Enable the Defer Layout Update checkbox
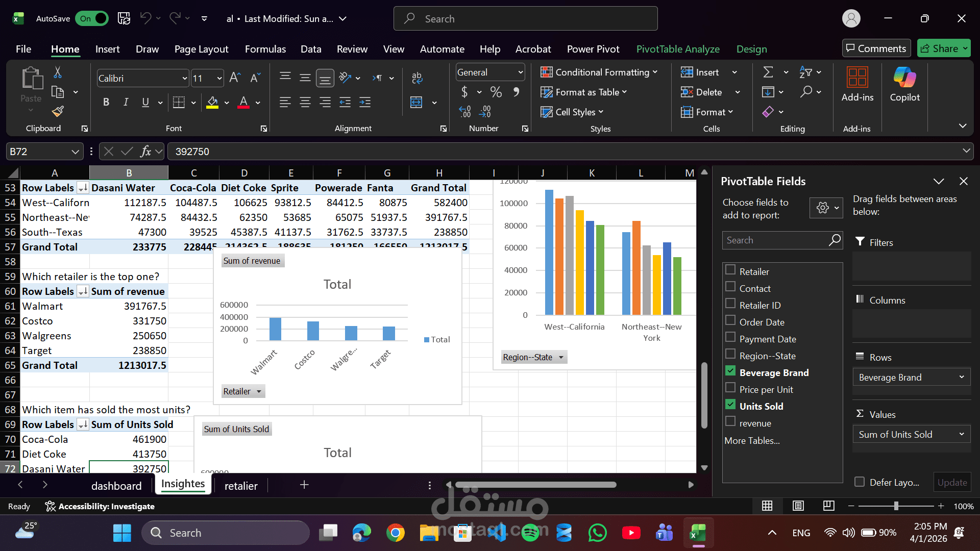The image size is (980, 551). [860, 482]
